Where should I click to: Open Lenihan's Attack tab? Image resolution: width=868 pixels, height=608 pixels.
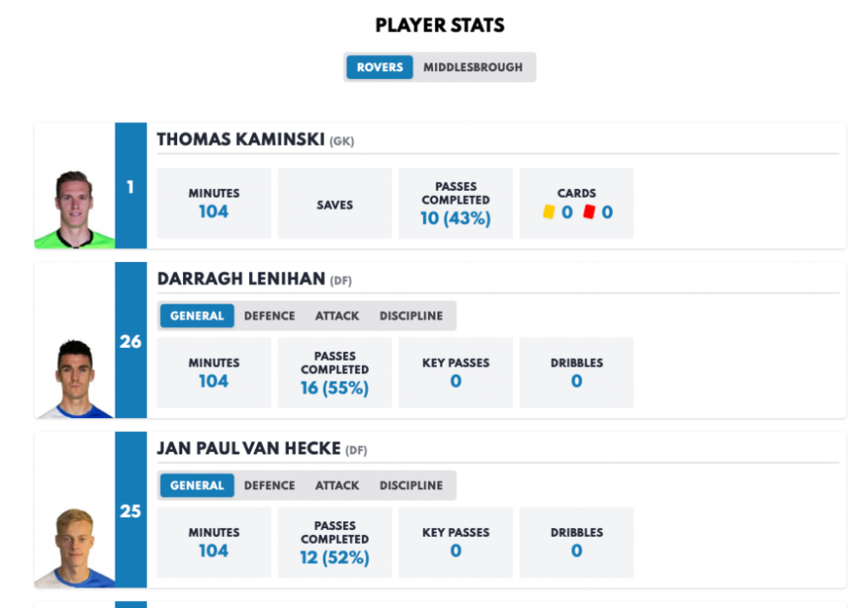tap(337, 316)
